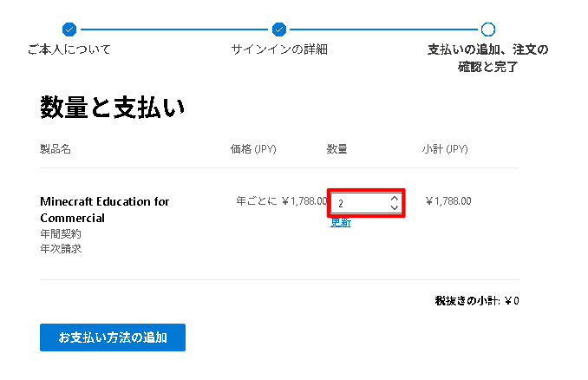This screenshot has width=588, height=380.
Task: Click the 年ごとに ¥1,788.00 price
Action: [x=282, y=201]
